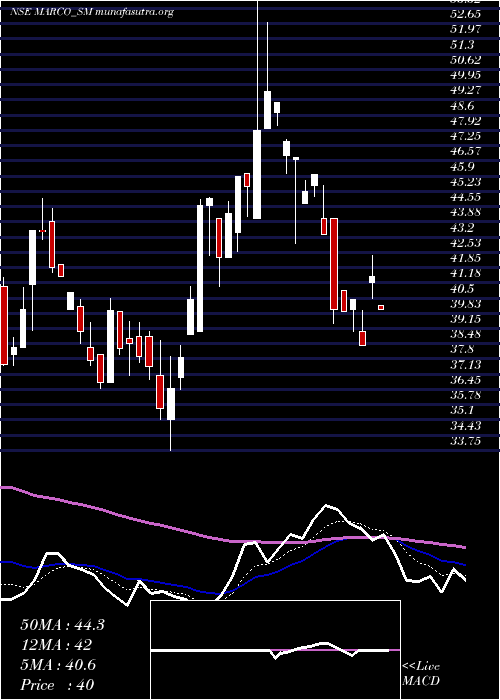Screen dimensions: 500x700
Task: Click the 46.57 axis label
Action: coord(465,151)
